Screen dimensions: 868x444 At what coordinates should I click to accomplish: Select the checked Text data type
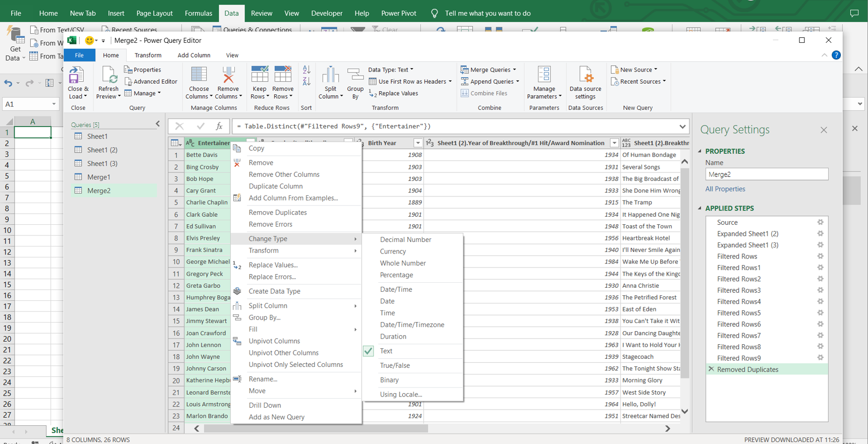coord(386,351)
